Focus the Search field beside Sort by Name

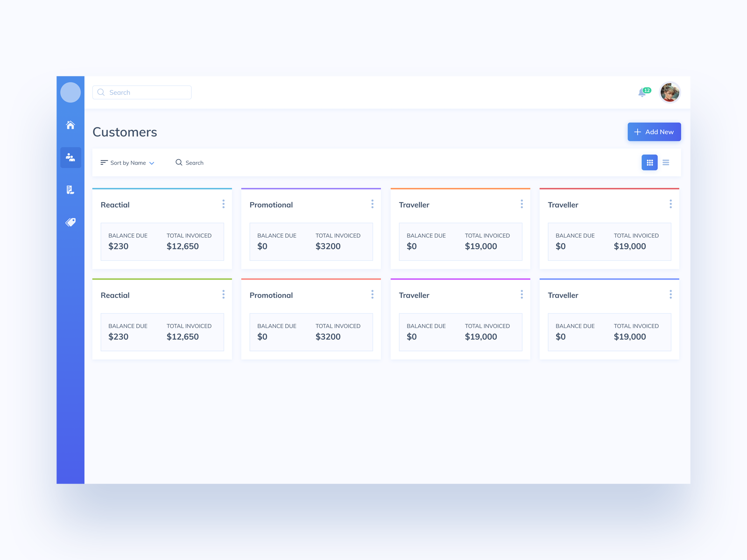(x=190, y=163)
